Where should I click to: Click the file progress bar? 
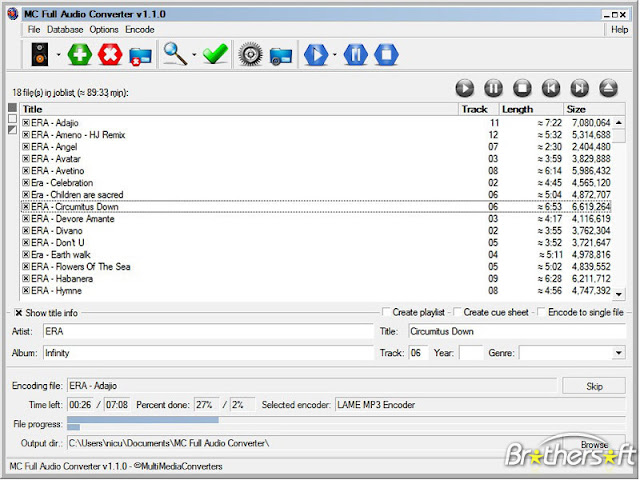pos(346,420)
